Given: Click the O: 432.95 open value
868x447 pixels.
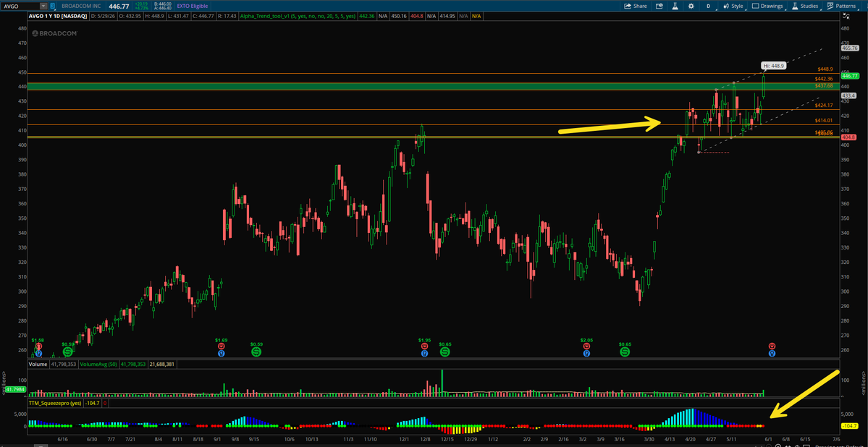Looking at the screenshot, I should (x=130, y=17).
